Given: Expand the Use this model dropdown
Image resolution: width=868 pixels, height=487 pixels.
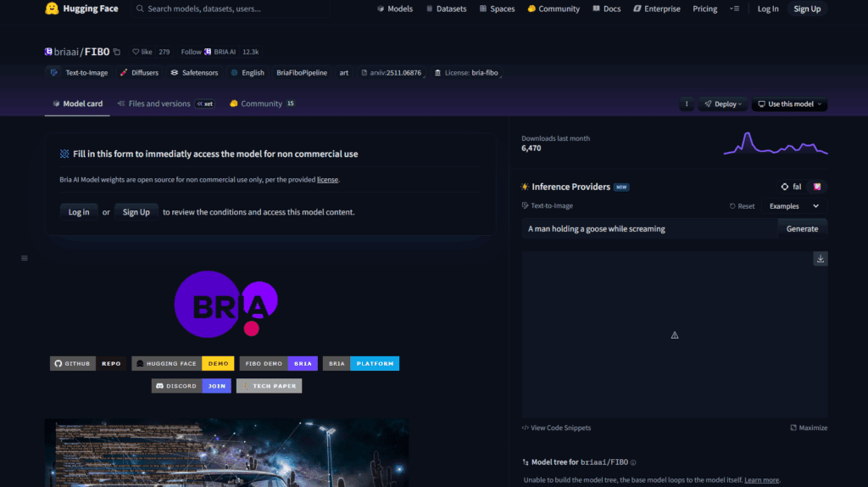Looking at the screenshot, I should [789, 104].
